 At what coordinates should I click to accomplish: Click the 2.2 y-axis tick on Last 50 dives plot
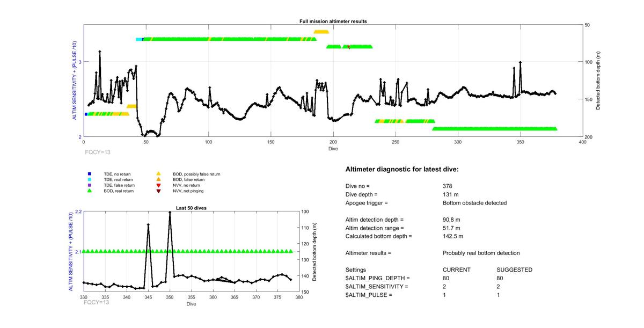click(x=78, y=212)
